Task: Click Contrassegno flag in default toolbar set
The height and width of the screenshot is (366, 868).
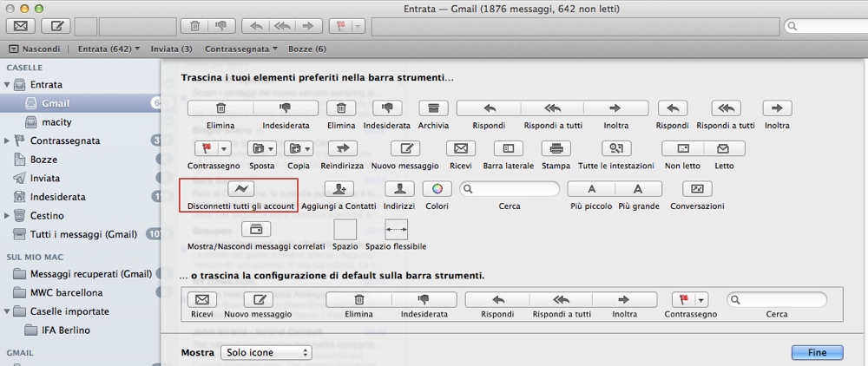Action: [x=690, y=300]
